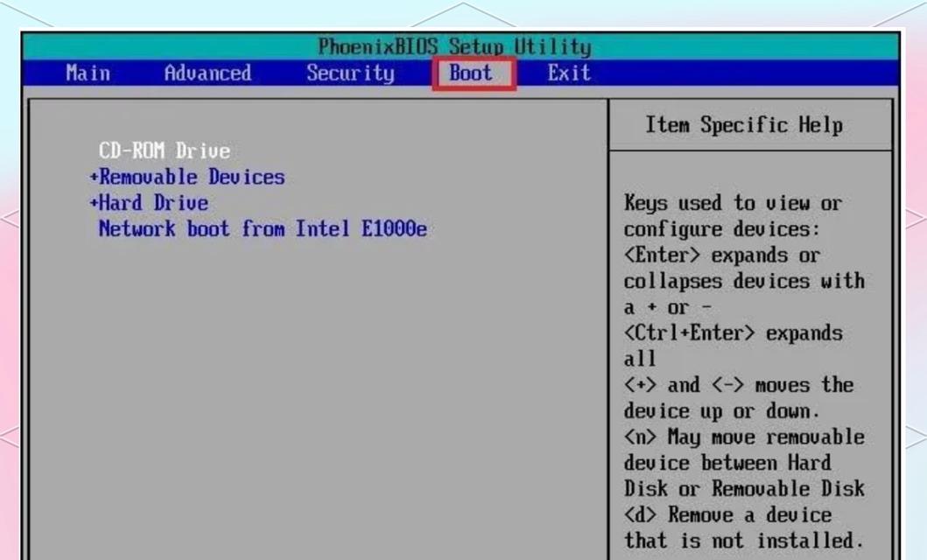Click the Item Specific Help heading
Image resolution: width=927 pixels, height=560 pixels.
point(744,125)
